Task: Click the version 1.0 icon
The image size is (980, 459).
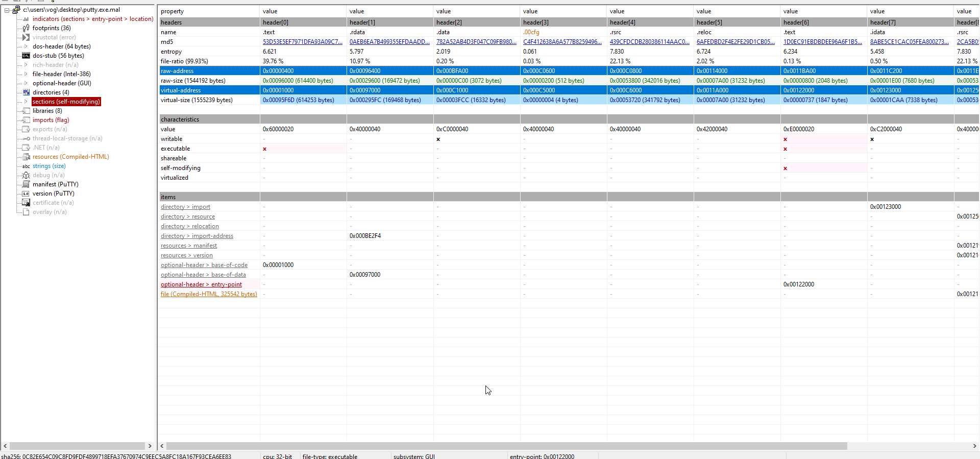Action: [26, 194]
